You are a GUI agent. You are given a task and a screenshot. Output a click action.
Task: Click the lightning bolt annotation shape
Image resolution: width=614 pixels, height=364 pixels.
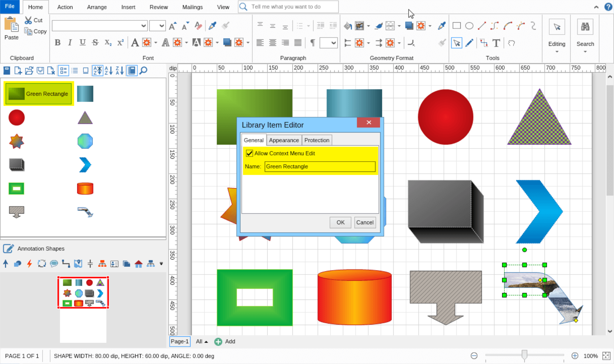29,264
